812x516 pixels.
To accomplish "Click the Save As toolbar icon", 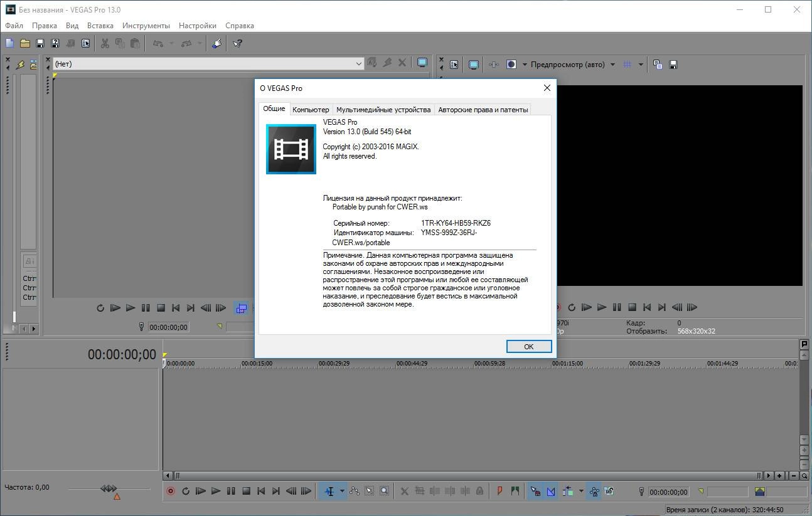I will coord(55,43).
